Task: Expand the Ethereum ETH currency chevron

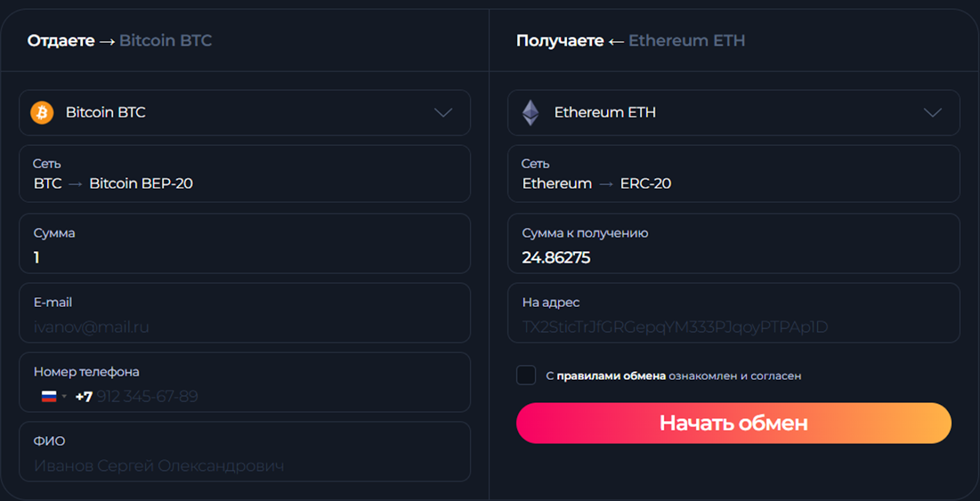Action: pos(932,113)
